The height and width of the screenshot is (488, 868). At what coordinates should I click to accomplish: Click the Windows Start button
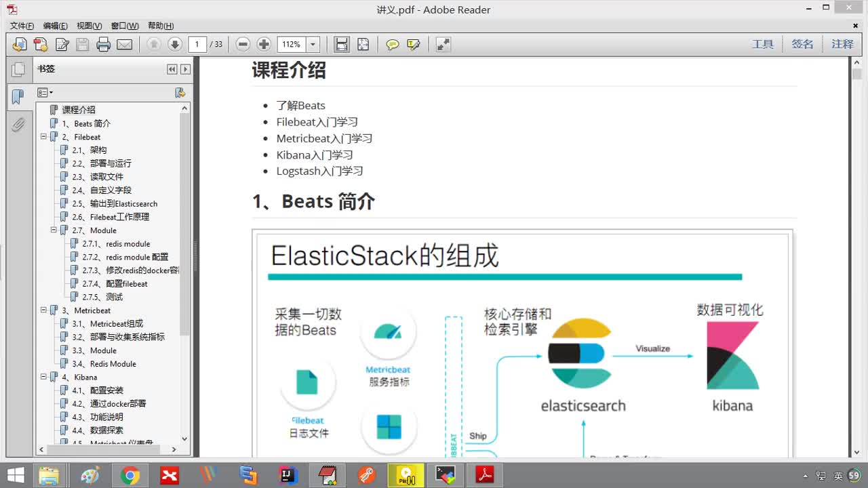[x=16, y=475]
